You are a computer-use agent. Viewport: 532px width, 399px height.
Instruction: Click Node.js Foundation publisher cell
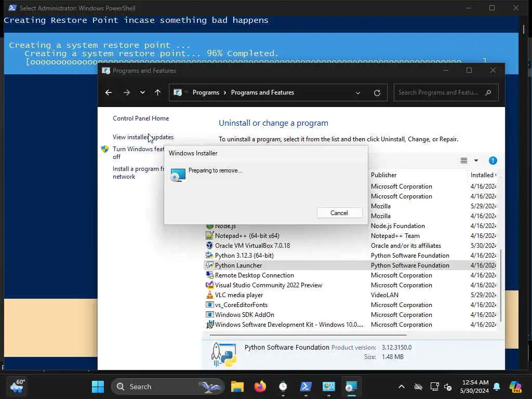pyautogui.click(x=397, y=226)
